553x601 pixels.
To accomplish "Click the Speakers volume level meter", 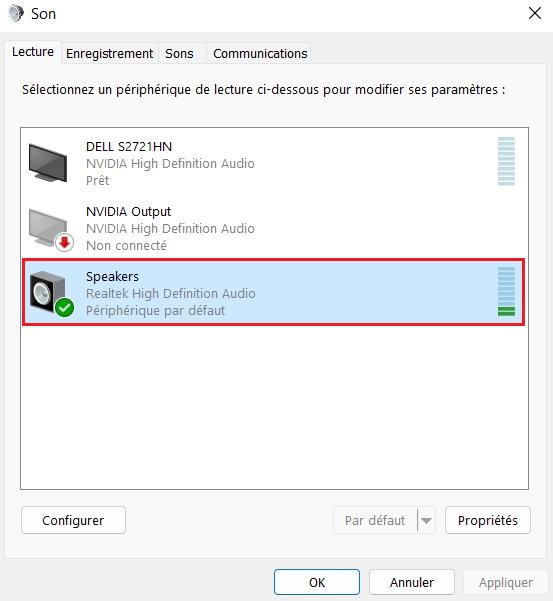I will (506, 292).
